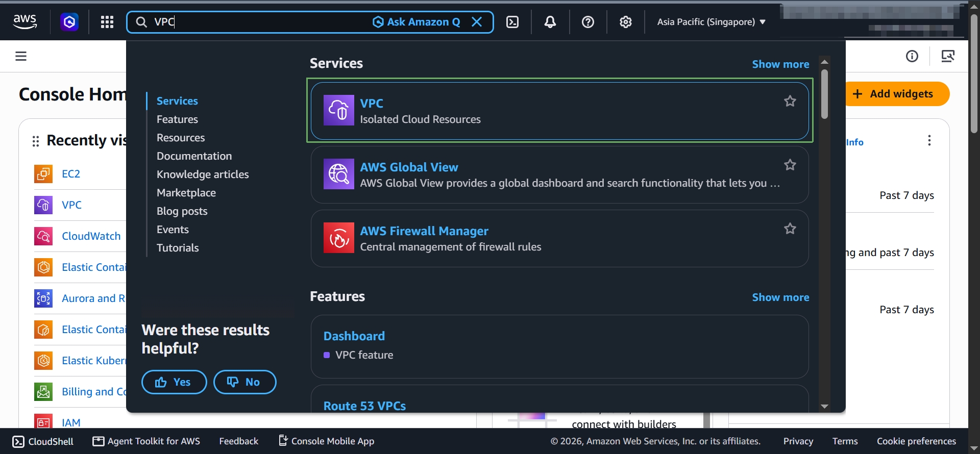Clear the search with the X icon
This screenshot has width=980, height=454.
click(x=477, y=22)
